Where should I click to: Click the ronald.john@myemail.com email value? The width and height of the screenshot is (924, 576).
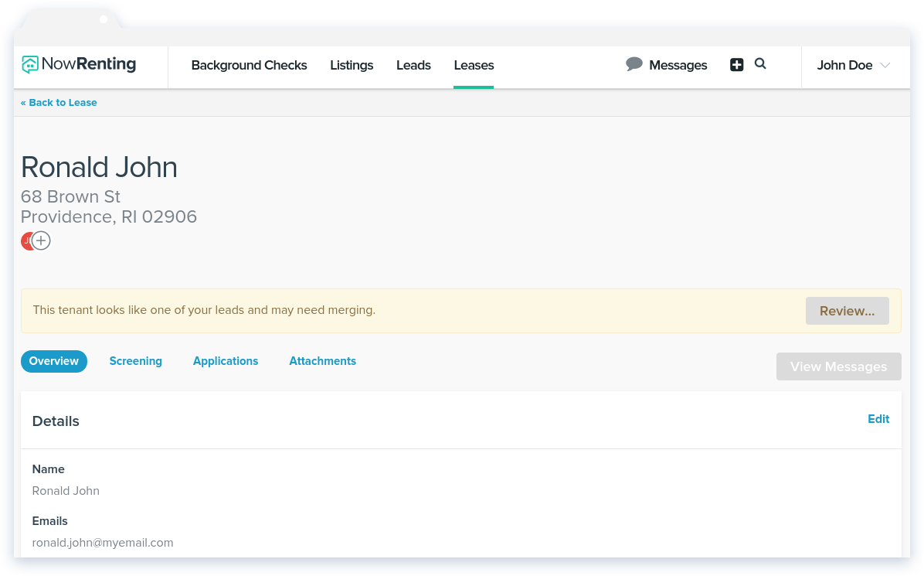[103, 543]
